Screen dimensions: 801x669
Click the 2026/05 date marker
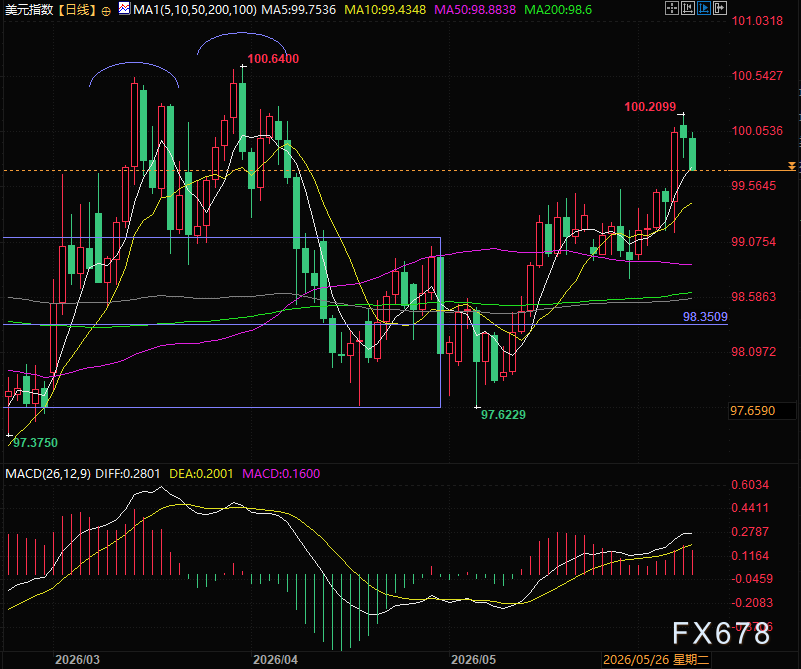(x=473, y=660)
